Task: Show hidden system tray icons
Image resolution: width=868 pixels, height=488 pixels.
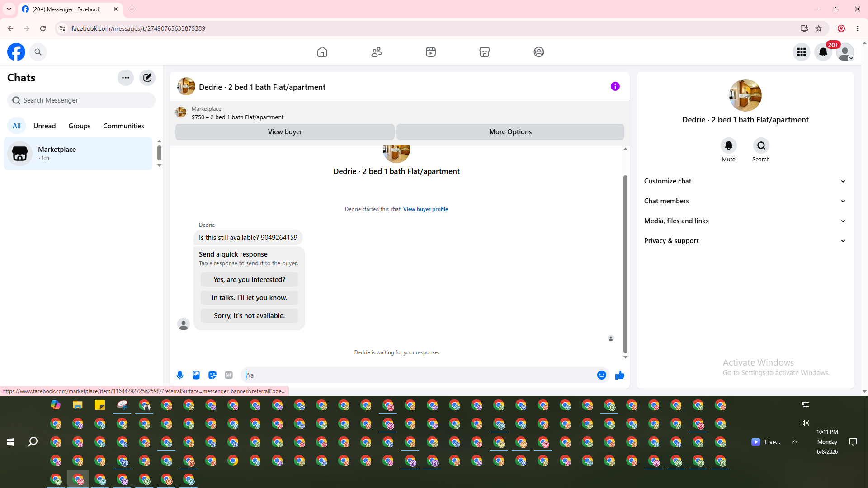Action: point(795,442)
